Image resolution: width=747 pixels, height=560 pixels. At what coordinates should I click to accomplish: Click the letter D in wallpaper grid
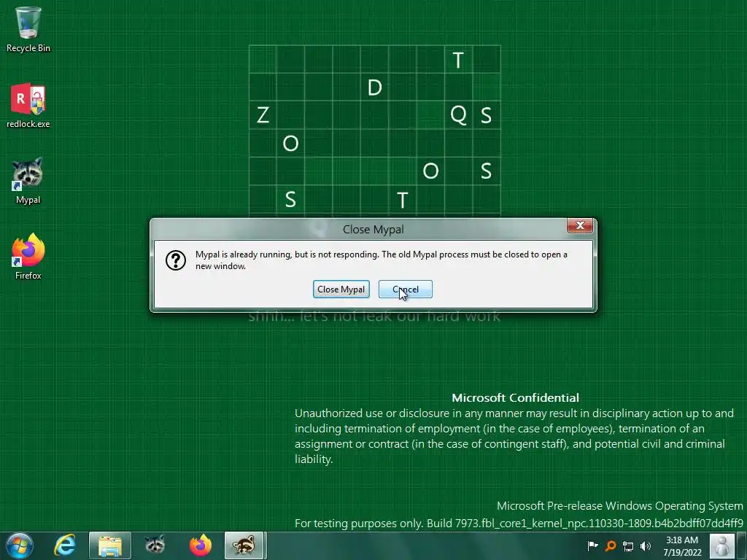[x=375, y=87]
